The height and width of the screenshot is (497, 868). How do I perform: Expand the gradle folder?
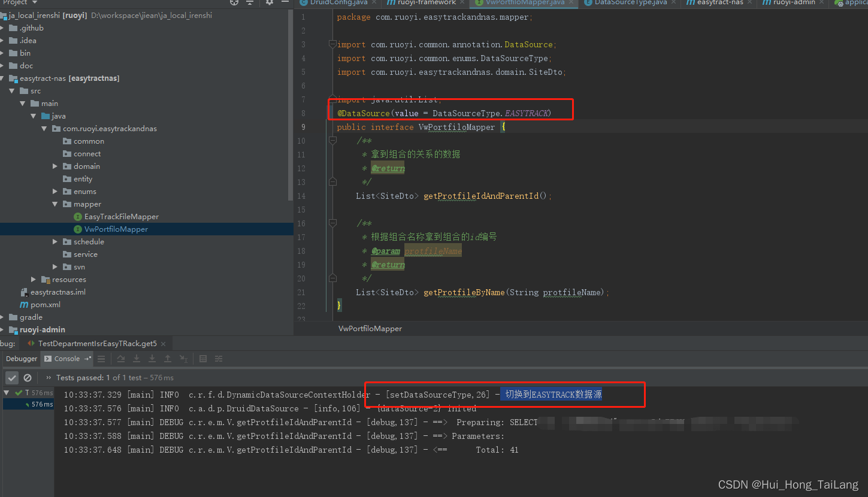pos(2,317)
